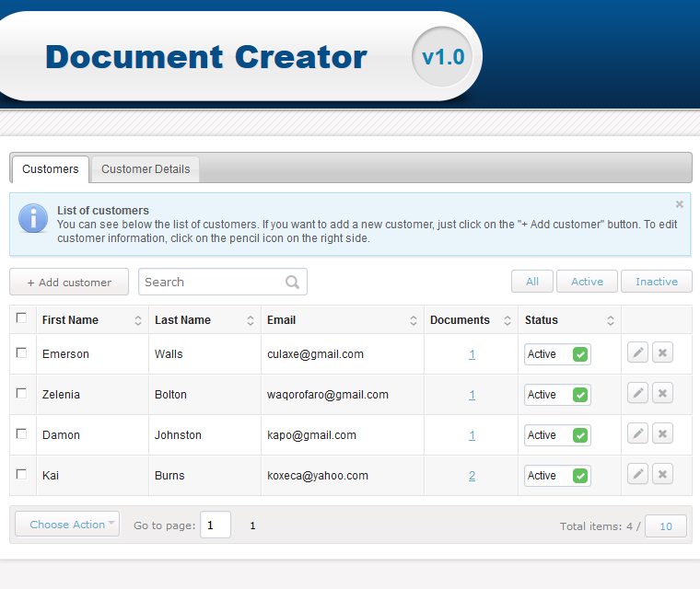The image size is (700, 589).
Task: Click the email culaxe@gmail.com
Action: [x=315, y=354]
